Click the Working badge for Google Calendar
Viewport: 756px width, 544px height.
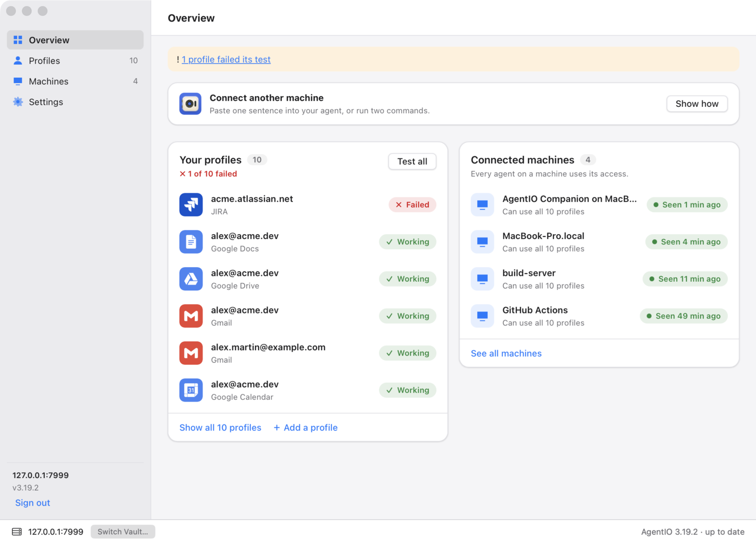(x=408, y=390)
